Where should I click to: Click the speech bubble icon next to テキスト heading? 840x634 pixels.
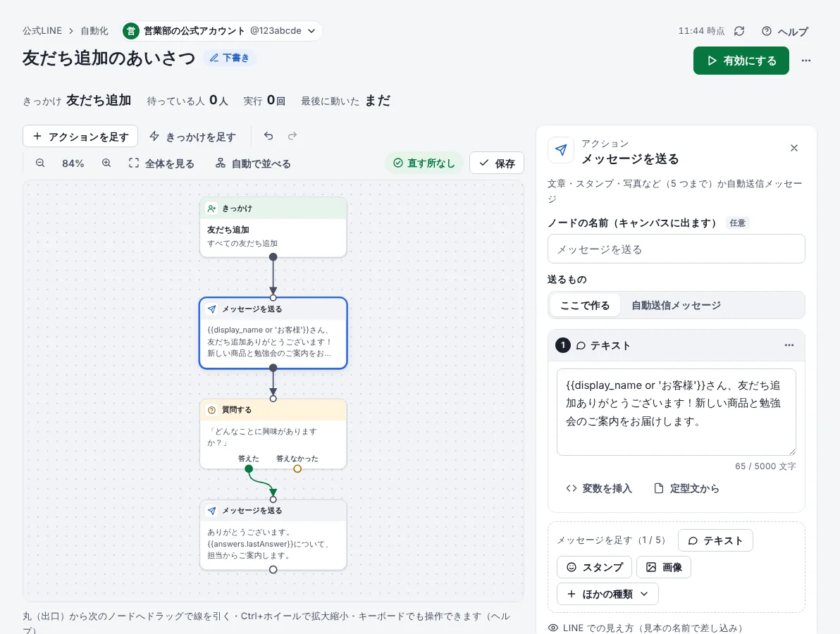(581, 346)
